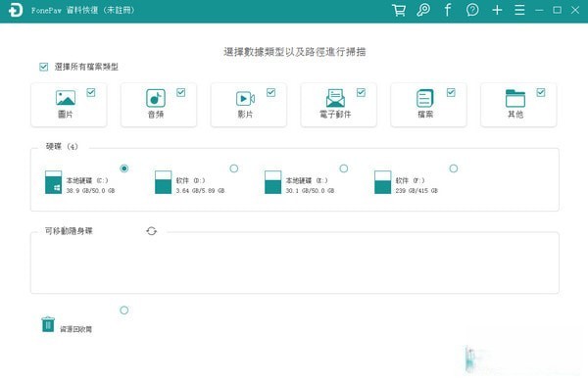Image resolution: width=588 pixels, height=384 pixels.
Task: Toggle 選擇所有檔案類型 select-all checkbox
Action: pos(43,67)
